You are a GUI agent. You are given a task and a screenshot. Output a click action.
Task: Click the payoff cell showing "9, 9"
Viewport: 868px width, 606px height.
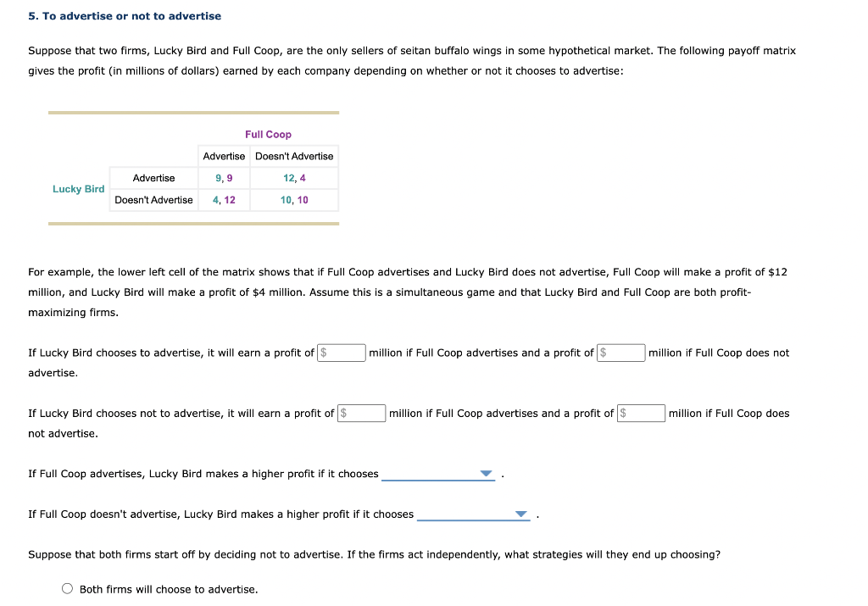[224, 178]
